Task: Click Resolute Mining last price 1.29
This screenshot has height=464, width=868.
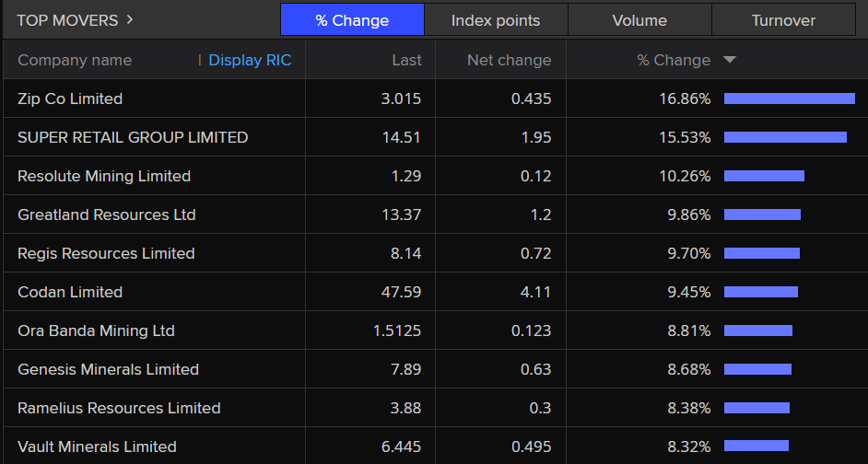Action: (406, 176)
